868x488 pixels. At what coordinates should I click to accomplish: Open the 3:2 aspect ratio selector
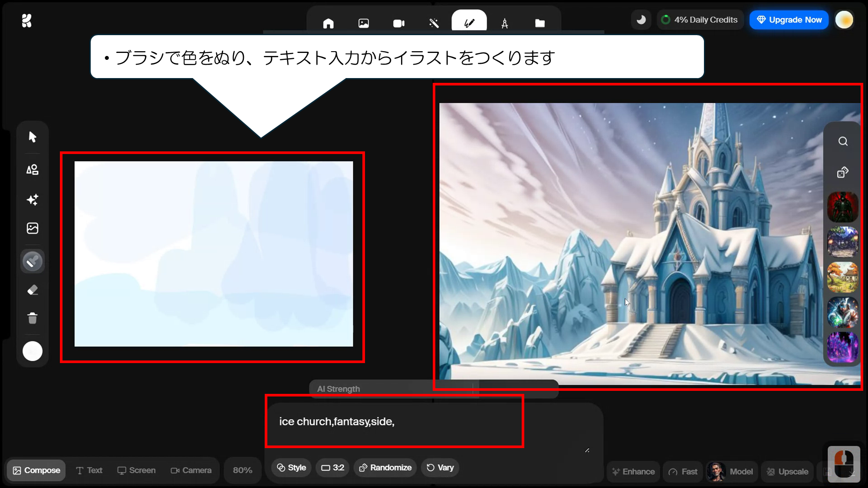[x=332, y=468]
